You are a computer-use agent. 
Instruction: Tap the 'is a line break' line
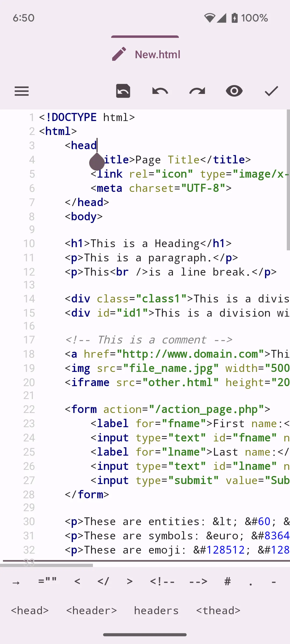click(171, 272)
